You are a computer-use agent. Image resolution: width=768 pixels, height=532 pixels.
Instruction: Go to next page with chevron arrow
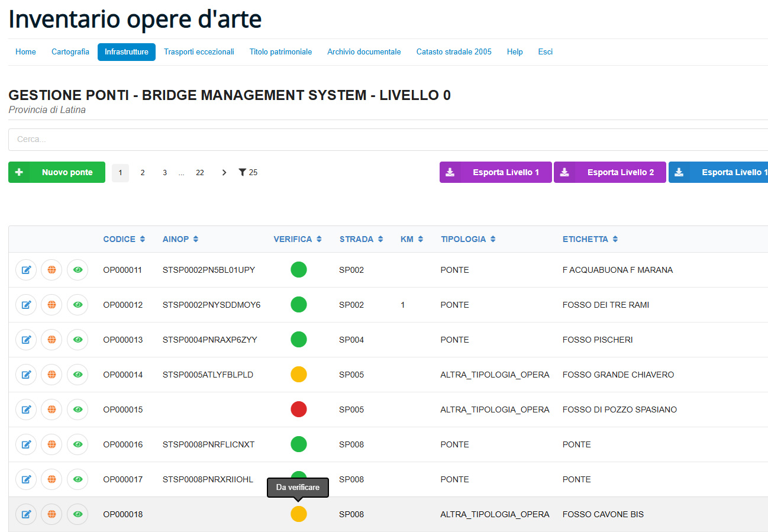pos(224,172)
